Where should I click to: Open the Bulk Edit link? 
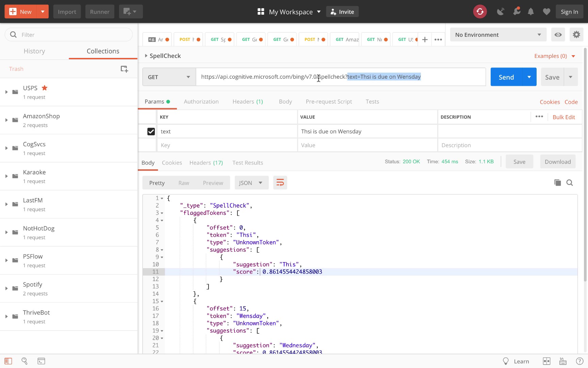pos(563,117)
